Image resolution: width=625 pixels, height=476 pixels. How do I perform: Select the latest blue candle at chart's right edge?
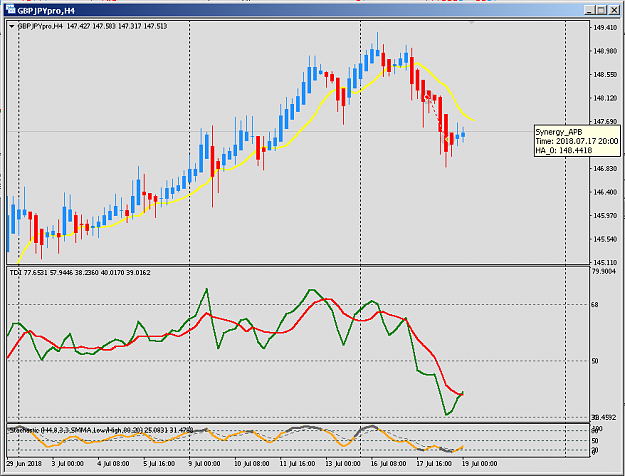pyautogui.click(x=463, y=135)
